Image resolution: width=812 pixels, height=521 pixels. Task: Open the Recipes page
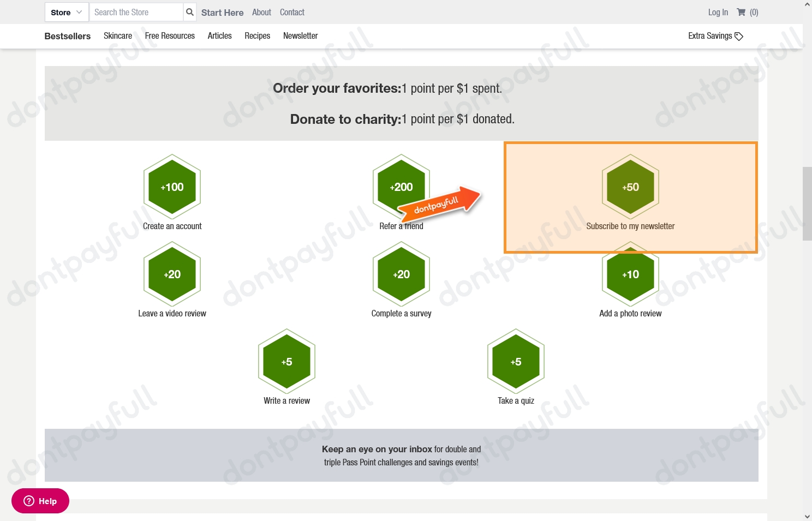pyautogui.click(x=257, y=36)
